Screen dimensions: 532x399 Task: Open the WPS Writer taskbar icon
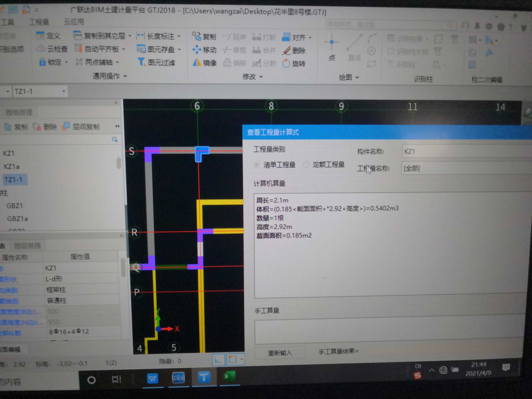click(153, 379)
